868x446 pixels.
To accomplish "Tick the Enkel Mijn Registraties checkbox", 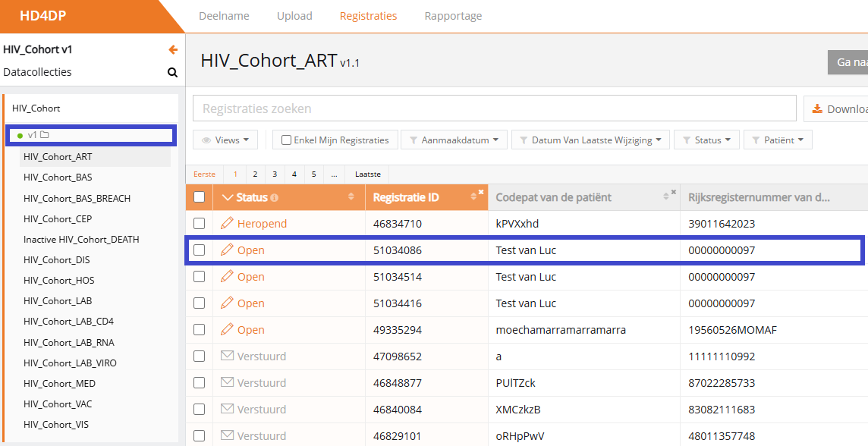I will coord(286,140).
